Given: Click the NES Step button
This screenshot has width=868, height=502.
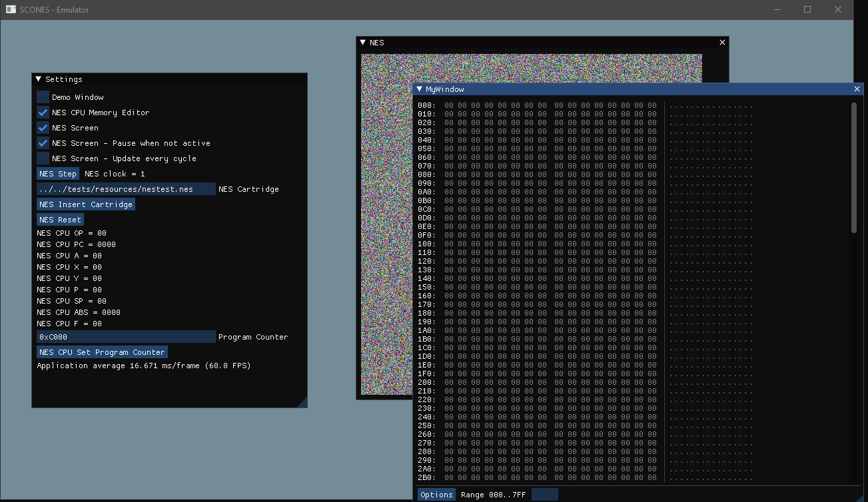Looking at the screenshot, I should coord(58,174).
